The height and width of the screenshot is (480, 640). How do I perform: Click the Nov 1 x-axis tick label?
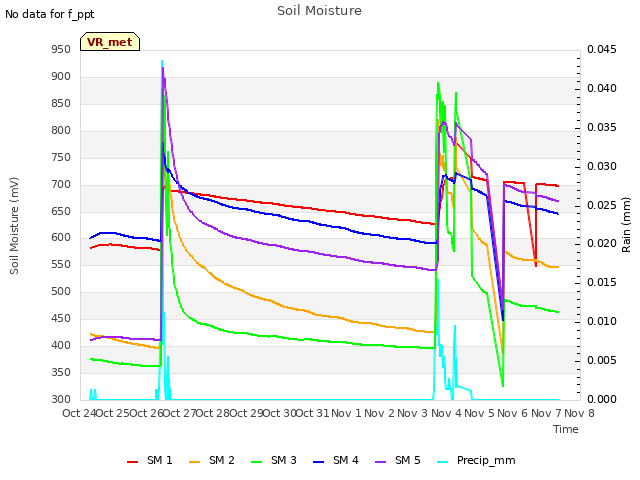pos(346,413)
